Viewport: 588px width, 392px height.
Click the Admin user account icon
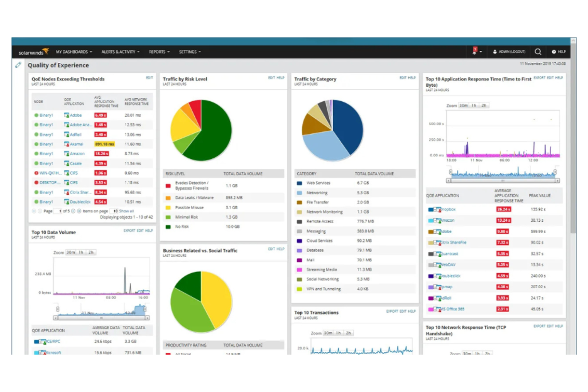point(495,52)
